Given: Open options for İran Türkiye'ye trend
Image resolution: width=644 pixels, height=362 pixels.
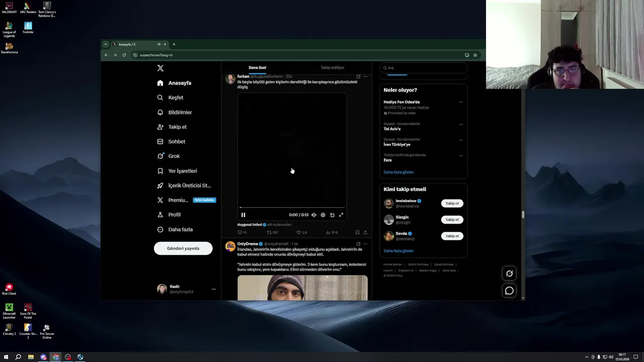Looking at the screenshot, I should click(460, 140).
